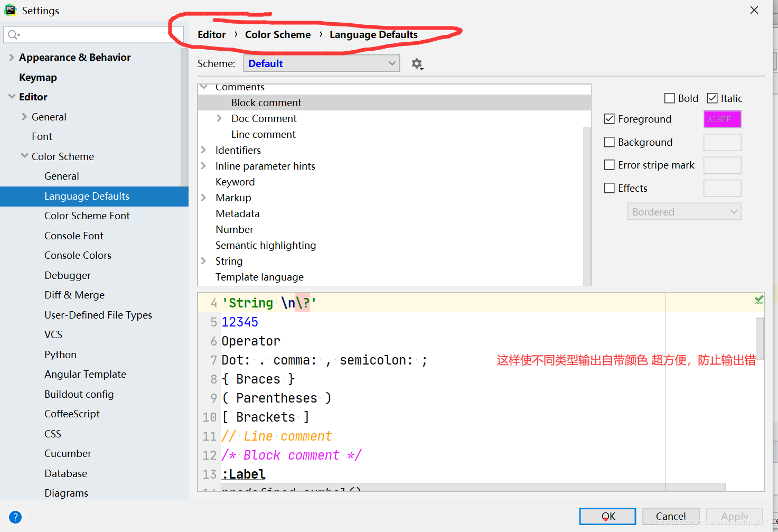Screen dimensions: 778x532
Task: Expand the General node under Editor
Action: click(24, 117)
